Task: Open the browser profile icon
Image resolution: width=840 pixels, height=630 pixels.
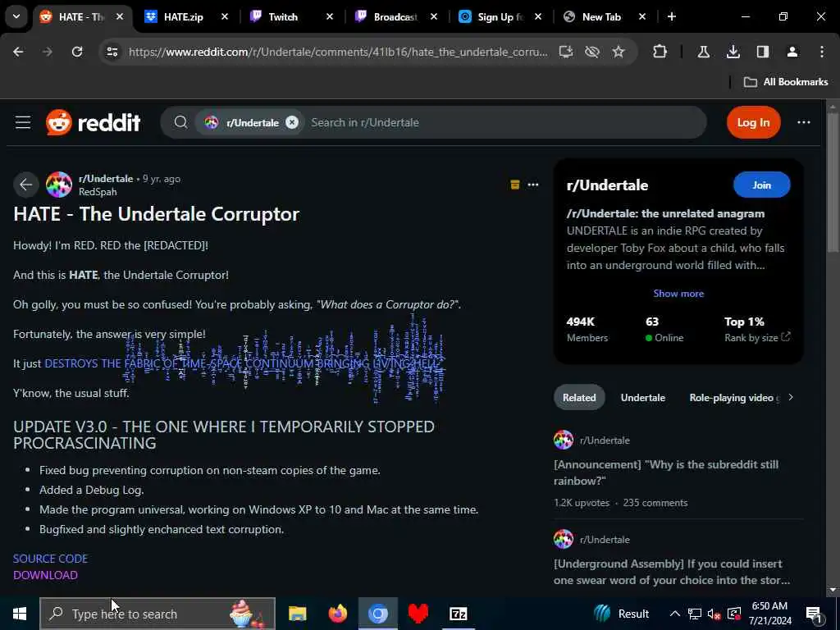Action: pyautogui.click(x=792, y=52)
